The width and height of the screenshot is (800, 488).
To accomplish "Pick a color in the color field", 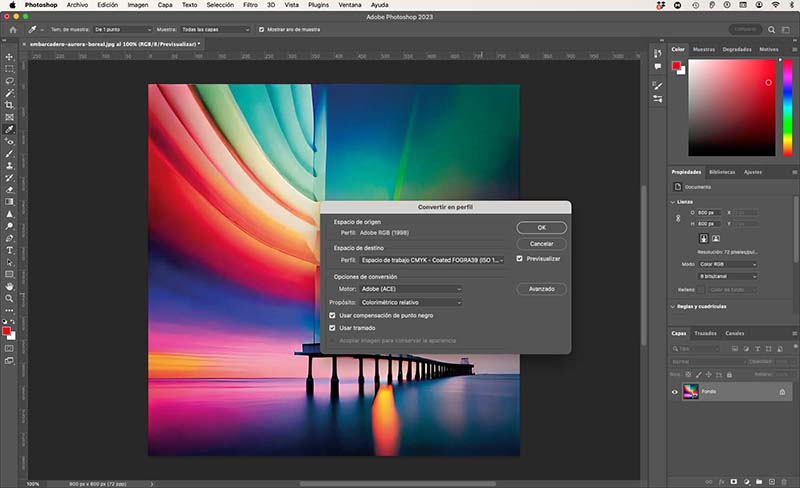I will point(732,107).
